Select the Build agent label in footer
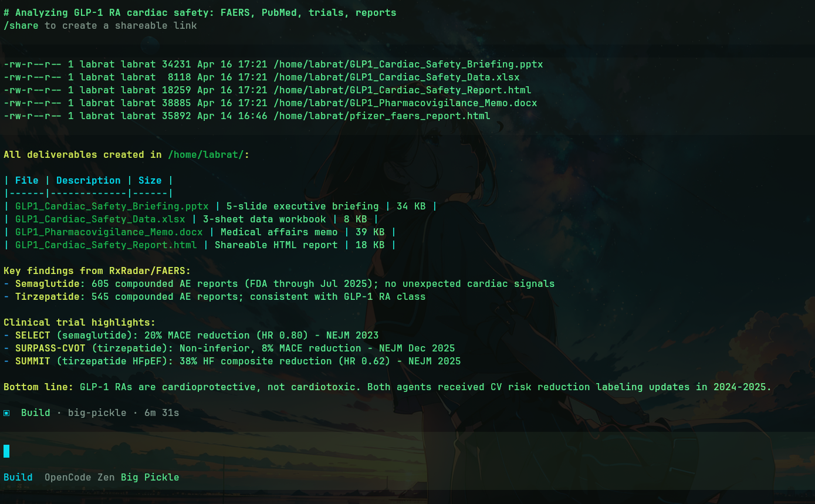815x504 pixels. [x=18, y=477]
